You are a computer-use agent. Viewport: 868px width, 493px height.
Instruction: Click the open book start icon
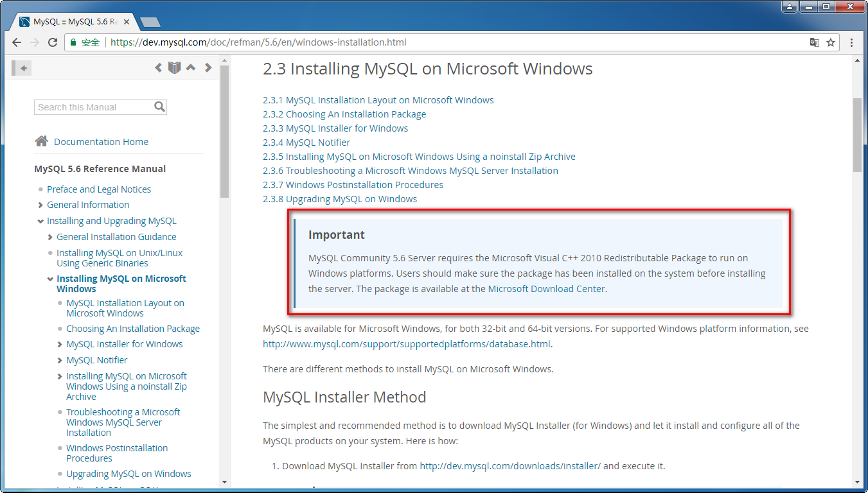point(174,67)
